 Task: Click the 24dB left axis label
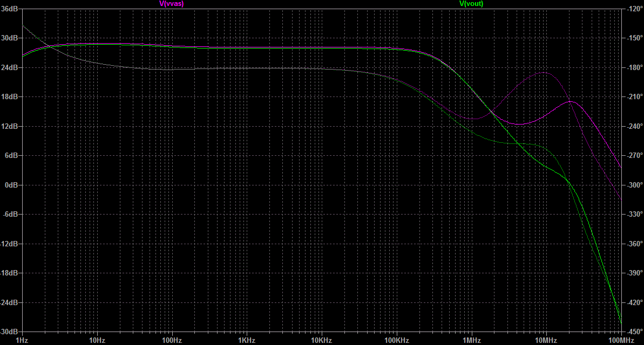coord(9,67)
